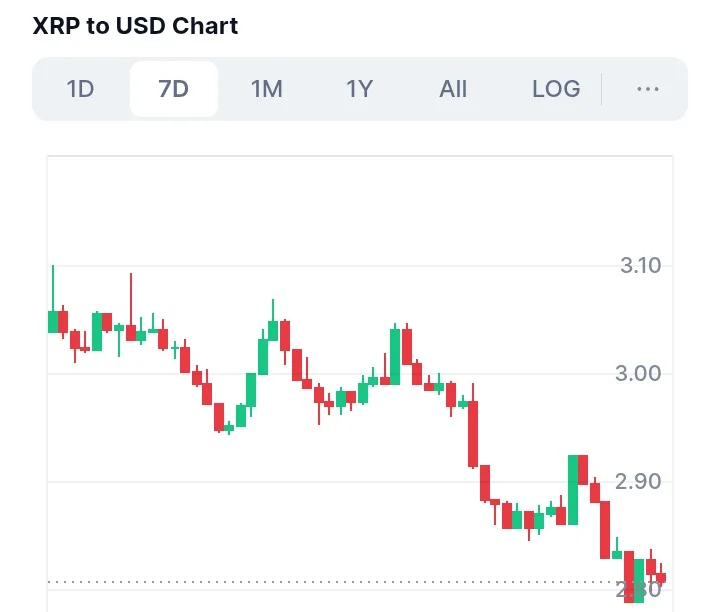
Task: Click the first green candle at chart's left edge
Action: (x=53, y=321)
